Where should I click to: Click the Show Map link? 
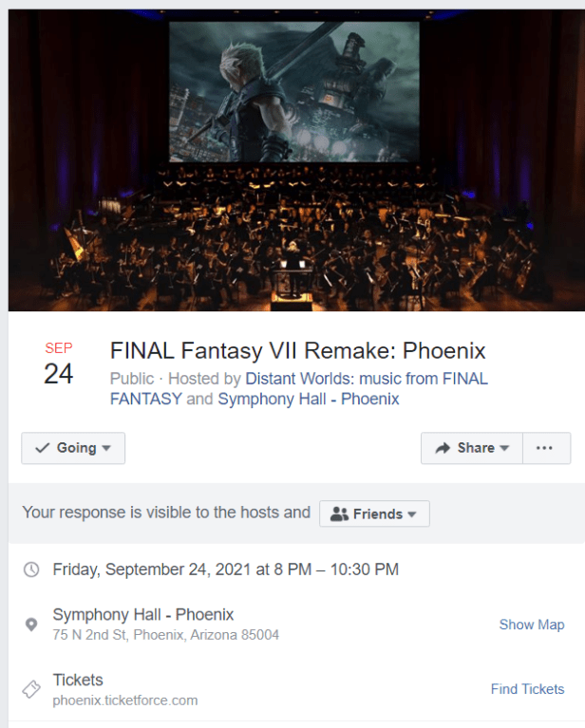pos(531,625)
